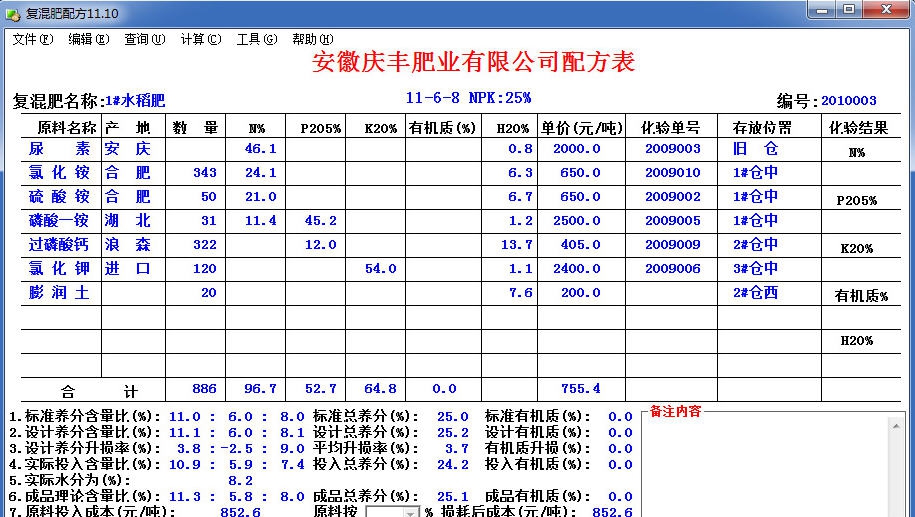
Task: Click test number 2009005
Action: 672,221
